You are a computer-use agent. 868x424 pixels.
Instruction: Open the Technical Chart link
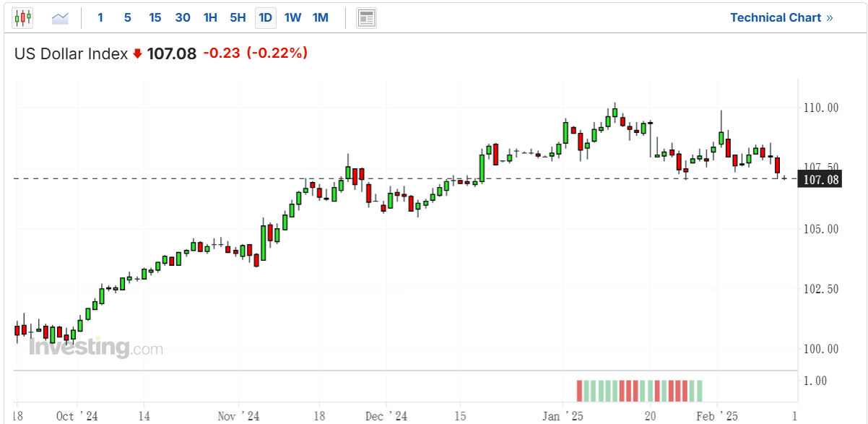[781, 17]
